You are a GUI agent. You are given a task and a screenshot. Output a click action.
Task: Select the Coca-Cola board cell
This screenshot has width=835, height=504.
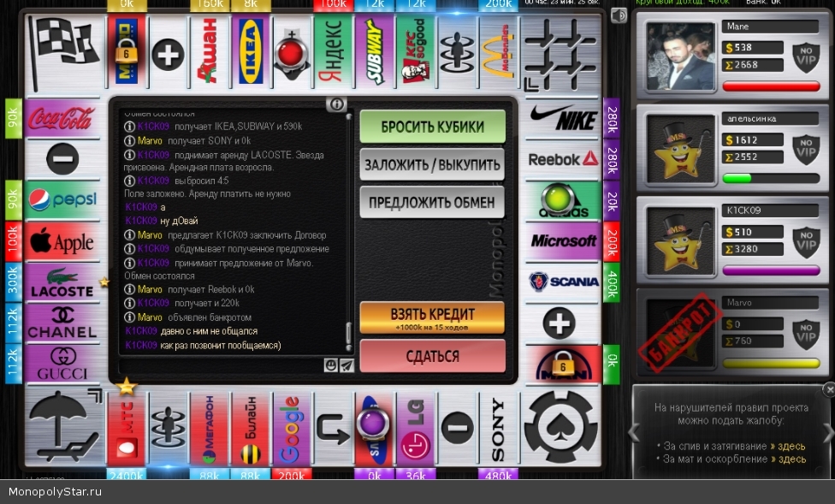pos(62,118)
